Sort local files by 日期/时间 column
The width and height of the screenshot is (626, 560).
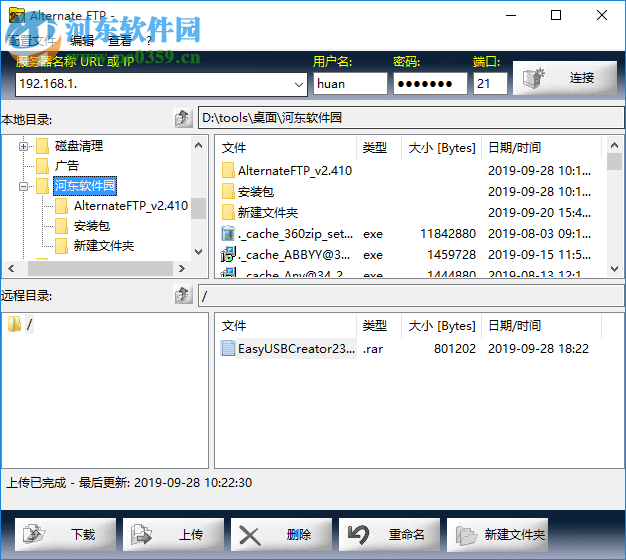541,148
